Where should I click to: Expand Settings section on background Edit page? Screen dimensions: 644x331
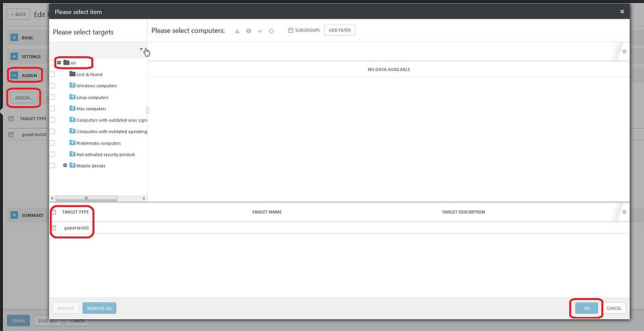pos(14,56)
